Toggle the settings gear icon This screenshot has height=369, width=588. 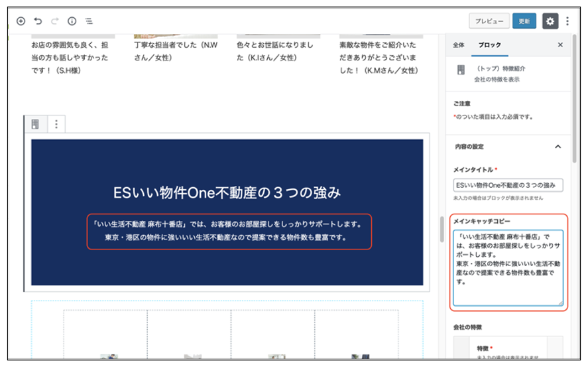coord(550,21)
